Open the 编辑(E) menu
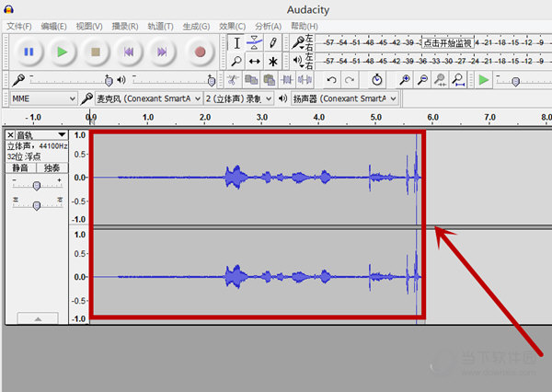552x392 pixels. pos(53,27)
